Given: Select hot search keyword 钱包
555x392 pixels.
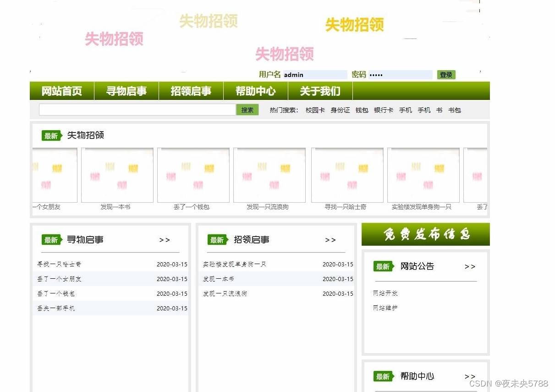Looking at the screenshot, I should coord(362,110).
